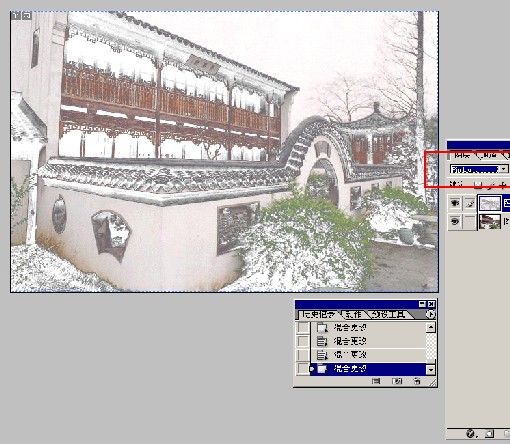Screen dimensions: 510x444
Task: Switch to the Tool Presets (预设工具) tab
Action: tap(388, 314)
